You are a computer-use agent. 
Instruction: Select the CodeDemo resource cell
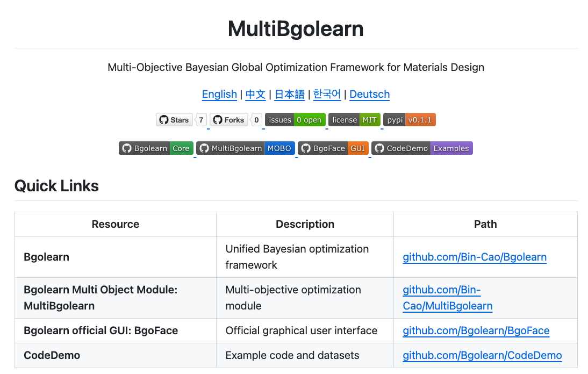point(116,355)
